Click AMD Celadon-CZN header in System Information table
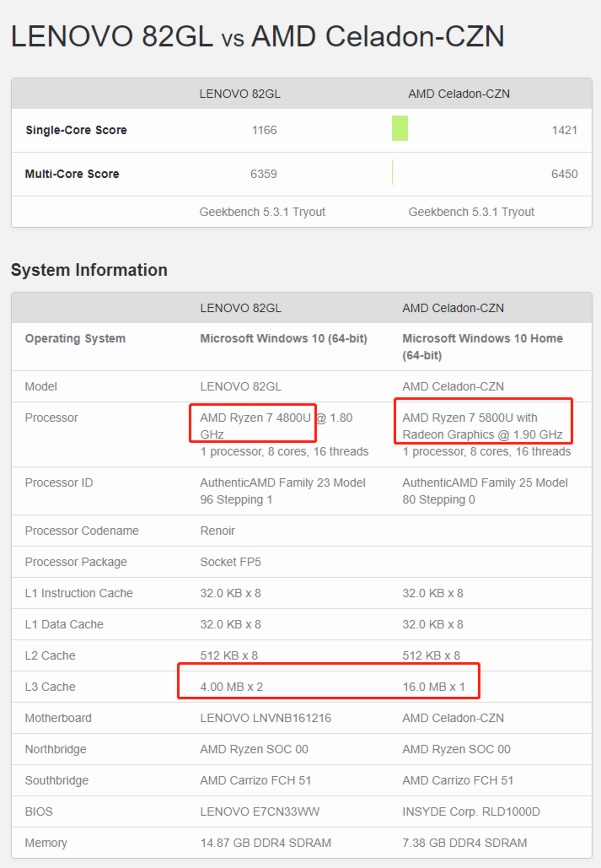This screenshot has width=601, height=868. [x=453, y=308]
